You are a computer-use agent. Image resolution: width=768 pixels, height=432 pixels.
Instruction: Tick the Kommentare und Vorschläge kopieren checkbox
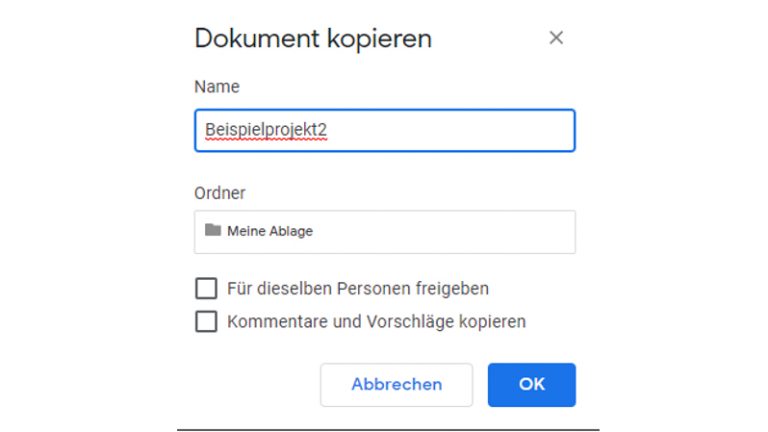[206, 322]
